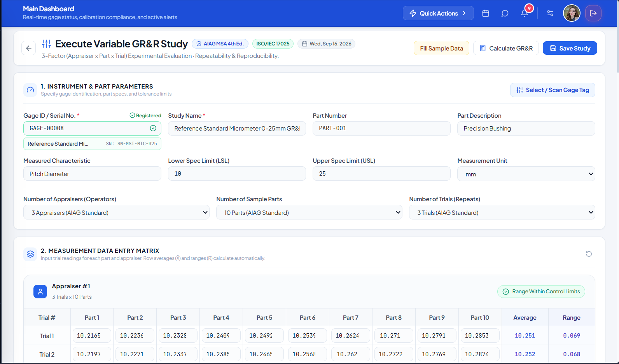Open the Measurement Unit dropdown
Image resolution: width=619 pixels, height=364 pixels.
pos(526,174)
